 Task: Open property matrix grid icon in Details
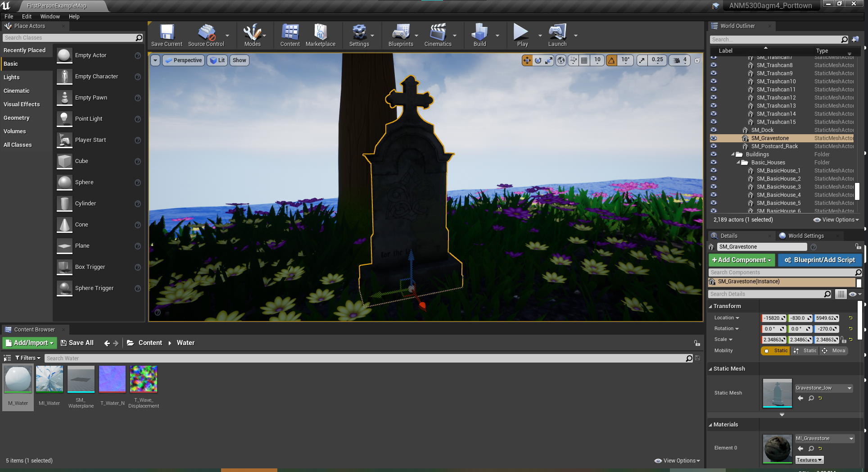coord(841,294)
